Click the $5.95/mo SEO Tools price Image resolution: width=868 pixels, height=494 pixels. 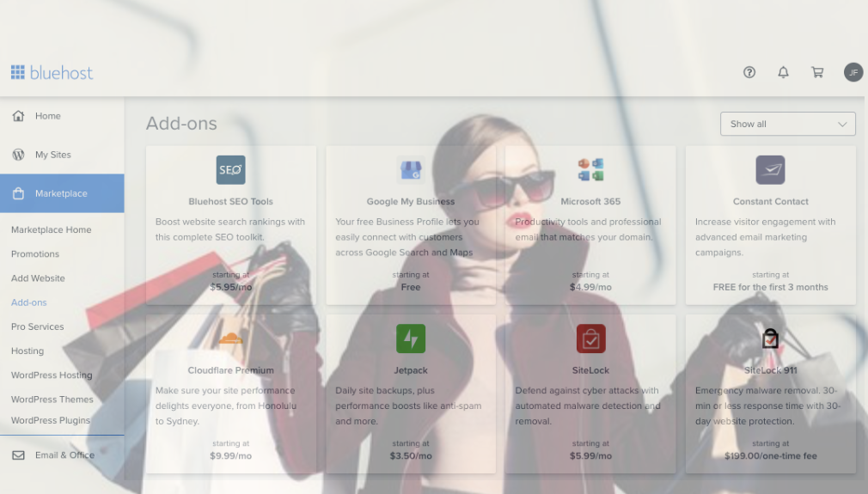pyautogui.click(x=231, y=287)
